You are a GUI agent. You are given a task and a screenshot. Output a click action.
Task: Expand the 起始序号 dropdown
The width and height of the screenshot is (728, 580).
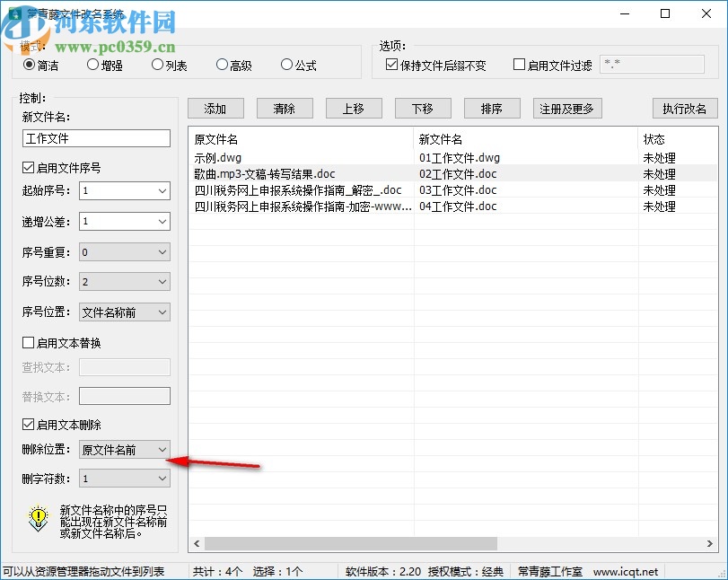point(162,191)
